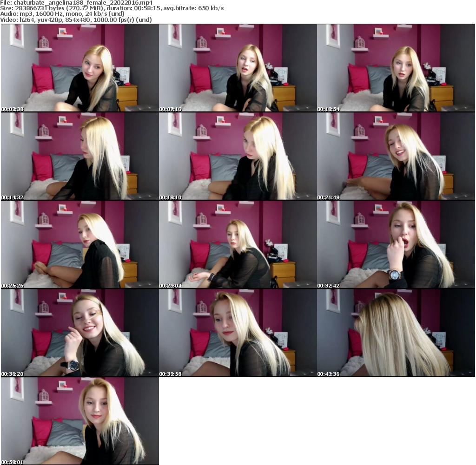Click the preview frame at 00:25:26
Image resolution: width=476 pixels, height=465 pixels.
80,244
